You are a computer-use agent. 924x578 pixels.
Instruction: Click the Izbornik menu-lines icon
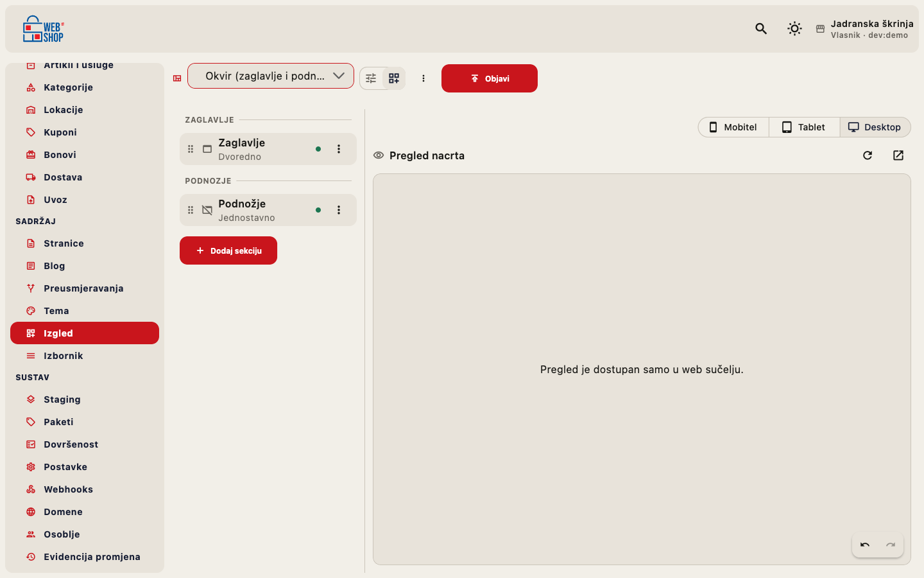31,356
